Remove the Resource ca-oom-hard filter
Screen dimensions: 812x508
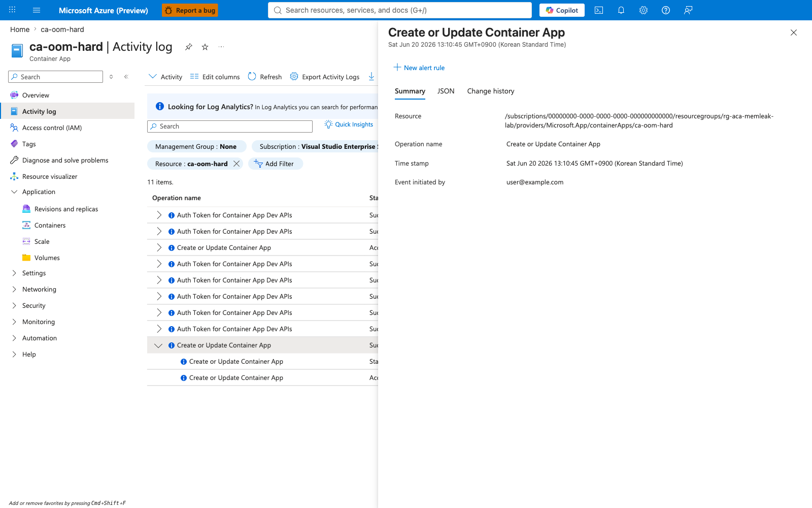pyautogui.click(x=236, y=164)
